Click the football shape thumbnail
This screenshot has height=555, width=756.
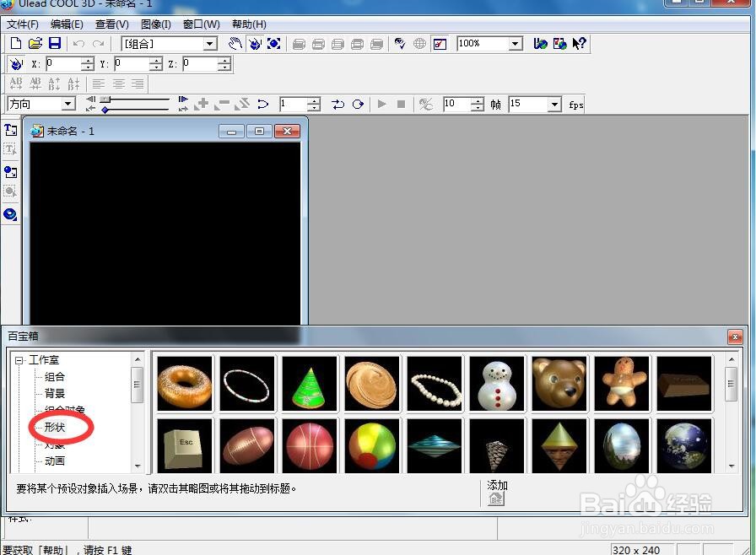[x=247, y=445]
